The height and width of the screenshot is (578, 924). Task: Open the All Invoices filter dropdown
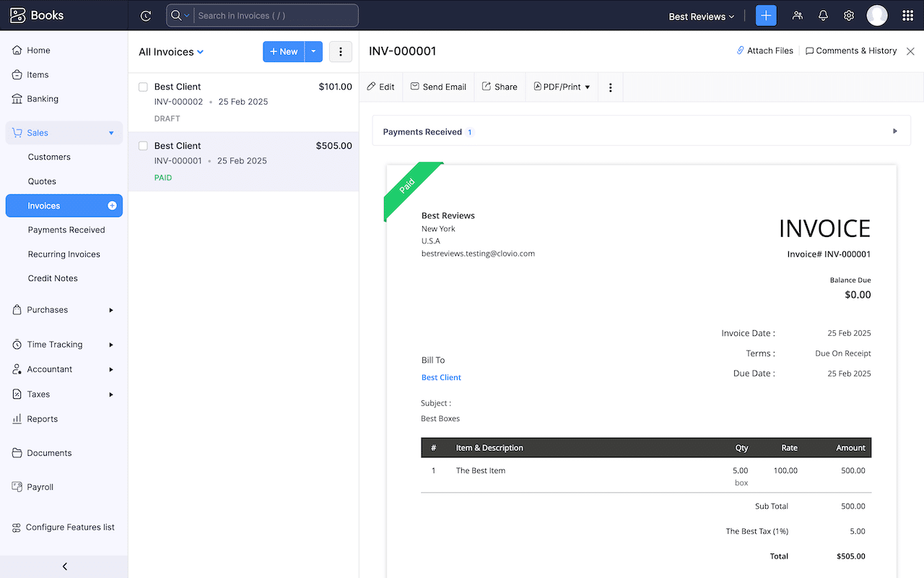click(x=170, y=51)
